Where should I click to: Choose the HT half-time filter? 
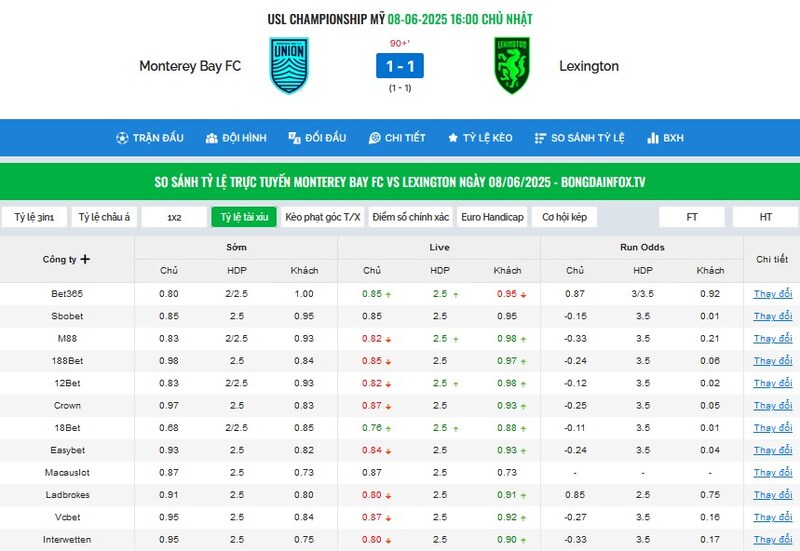coord(765,217)
